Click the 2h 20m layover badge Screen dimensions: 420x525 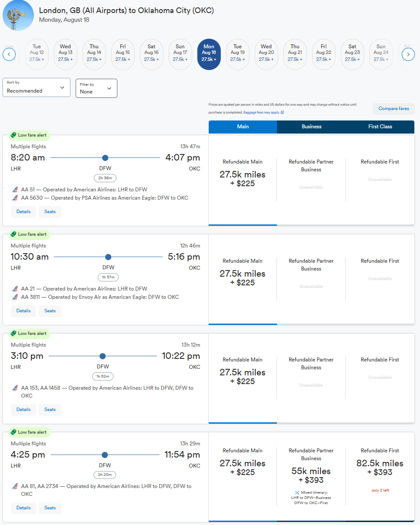click(x=105, y=475)
